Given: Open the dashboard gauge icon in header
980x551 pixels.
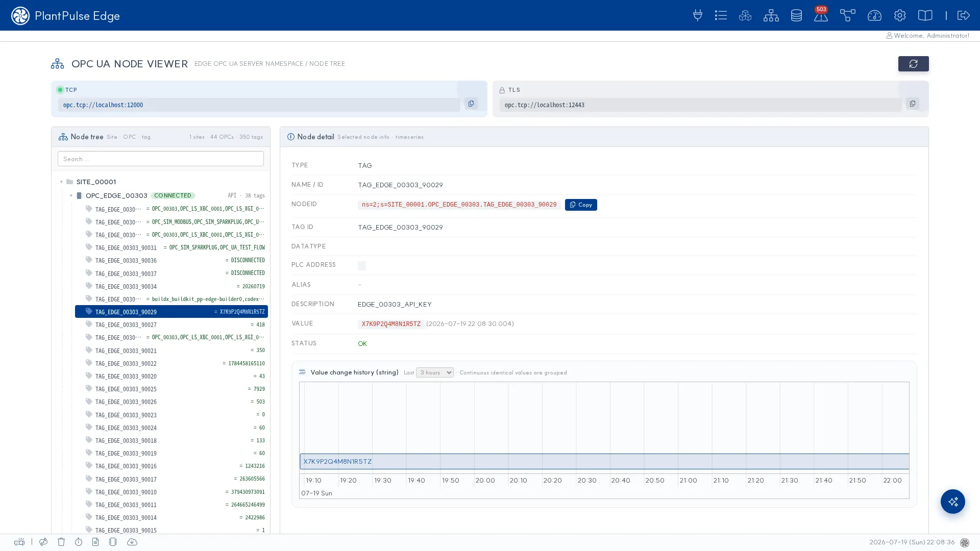Looking at the screenshot, I should tap(874, 15).
